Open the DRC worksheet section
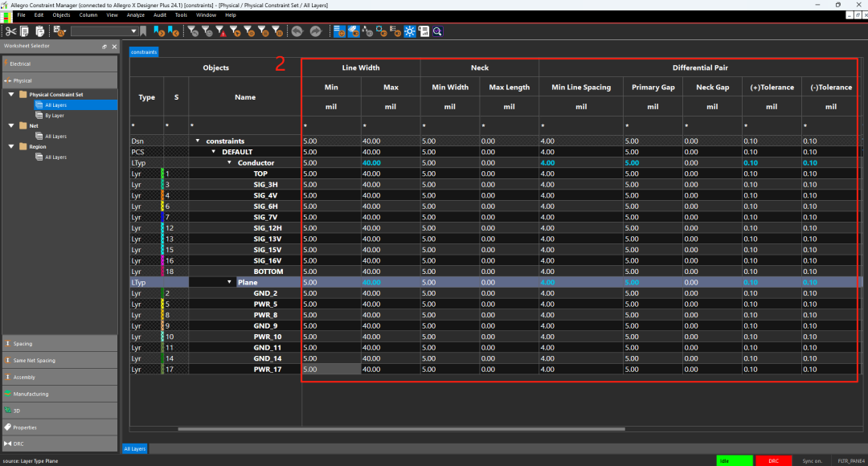Screen dimensions: 868x466 click(59, 444)
